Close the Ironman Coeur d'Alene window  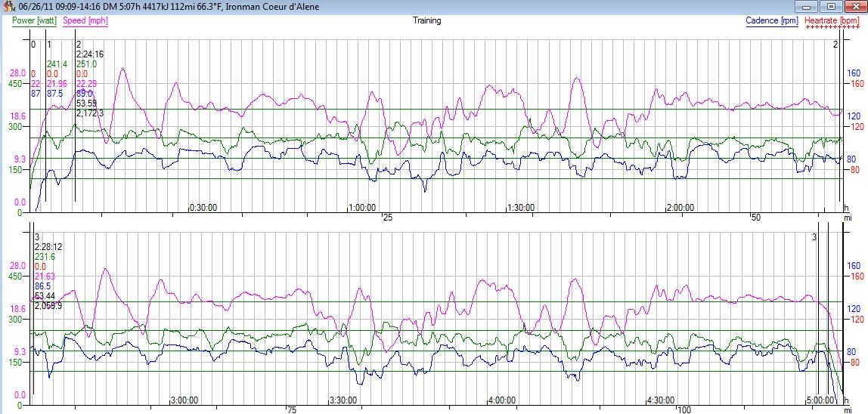pyautogui.click(x=853, y=7)
